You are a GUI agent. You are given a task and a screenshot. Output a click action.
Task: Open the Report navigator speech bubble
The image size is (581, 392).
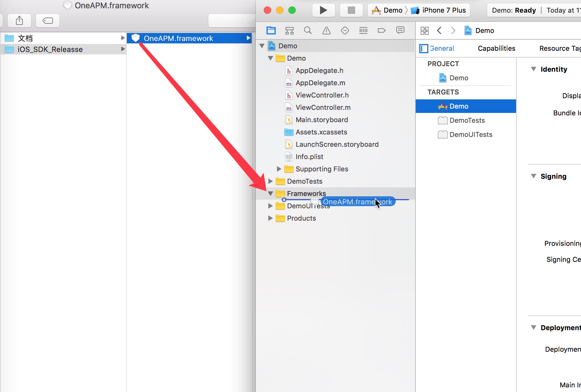400,30
